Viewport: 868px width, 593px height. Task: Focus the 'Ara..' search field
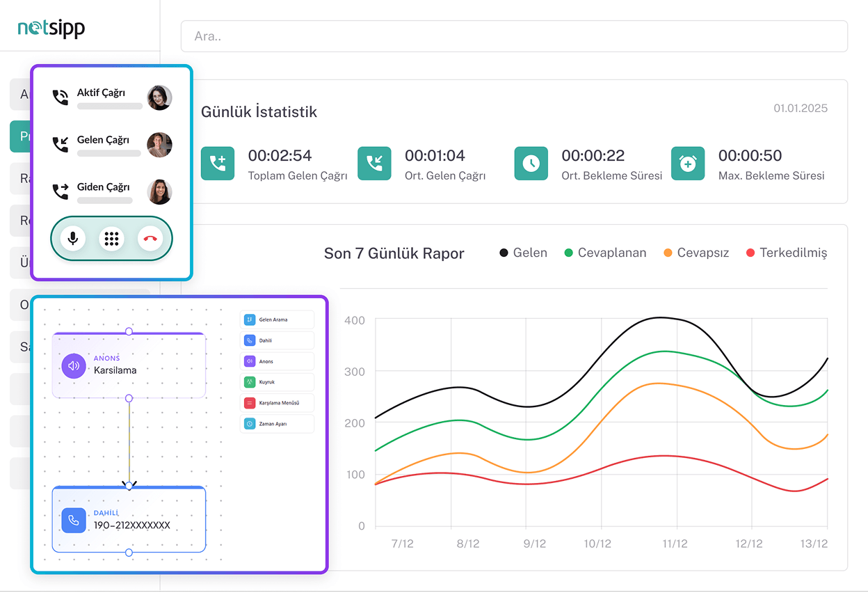(514, 36)
